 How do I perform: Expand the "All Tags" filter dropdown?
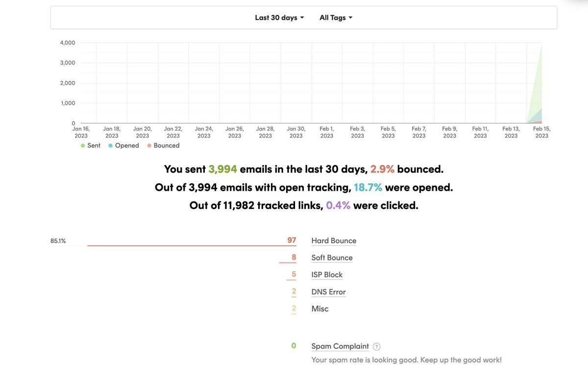(x=336, y=18)
